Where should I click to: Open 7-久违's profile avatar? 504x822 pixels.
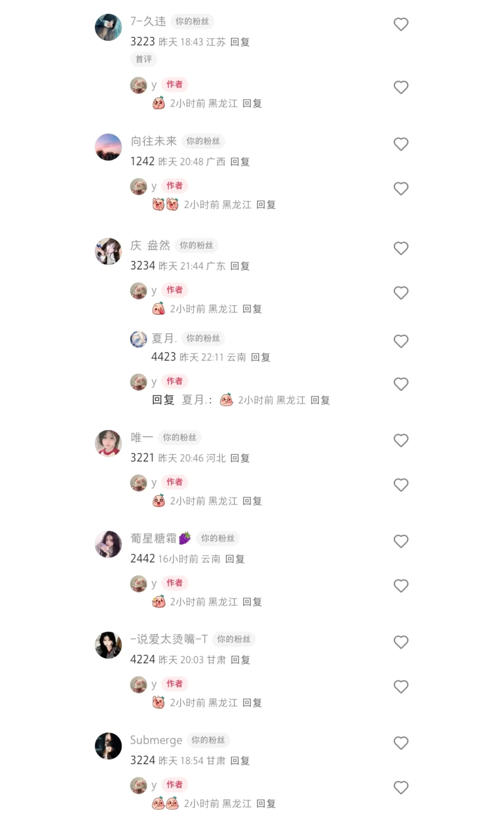click(x=108, y=27)
